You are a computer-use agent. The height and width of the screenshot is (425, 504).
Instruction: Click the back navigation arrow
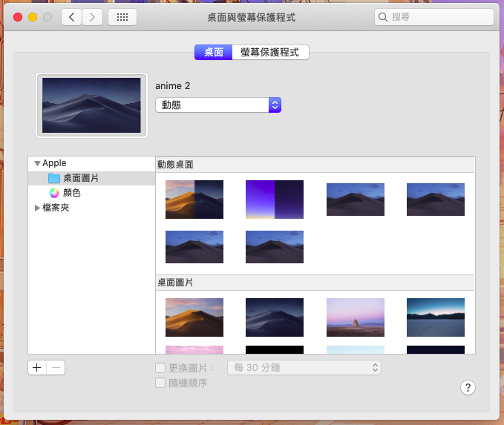[71, 16]
